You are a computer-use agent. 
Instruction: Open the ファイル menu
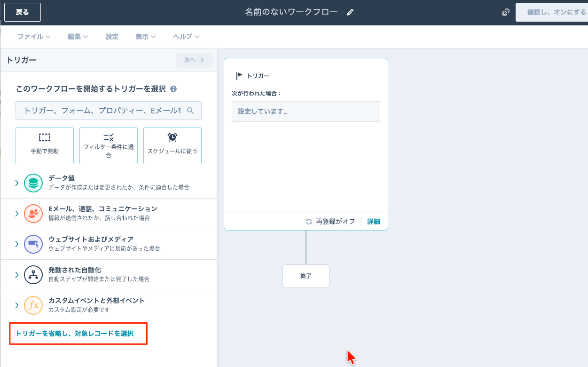34,37
